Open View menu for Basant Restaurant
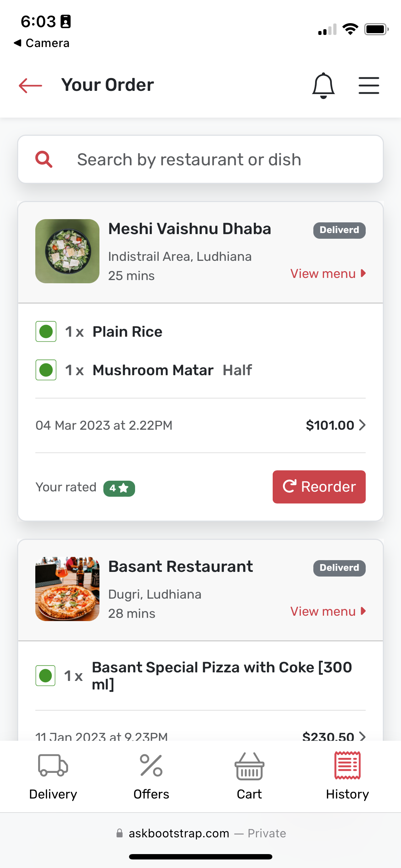The image size is (401, 868). pos(328,611)
